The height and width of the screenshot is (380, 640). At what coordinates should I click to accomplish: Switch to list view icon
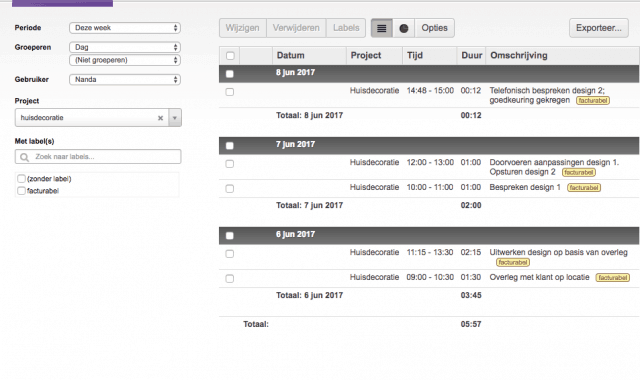pyautogui.click(x=382, y=28)
